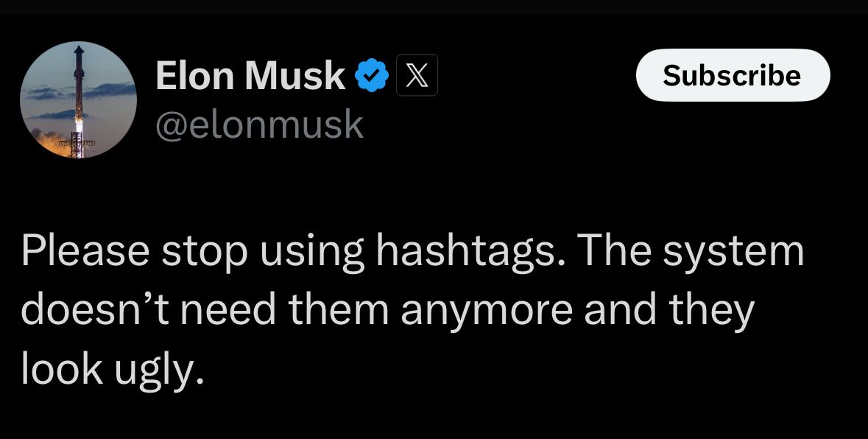Click the word "Elon" in the display name
The image size is (868, 439).
[194, 75]
